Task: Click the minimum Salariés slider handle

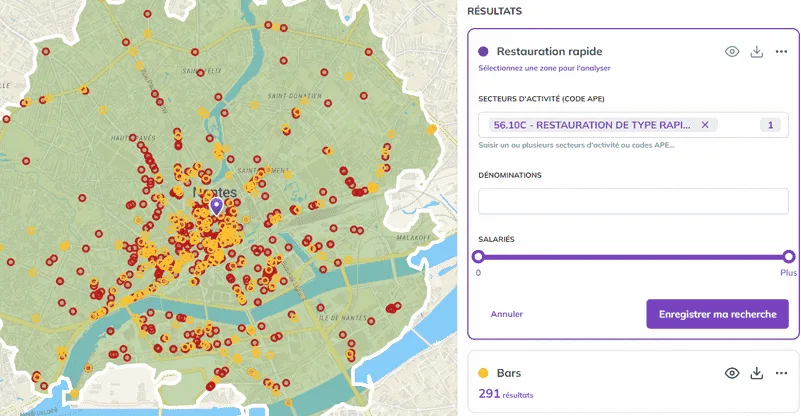Action: click(x=478, y=256)
